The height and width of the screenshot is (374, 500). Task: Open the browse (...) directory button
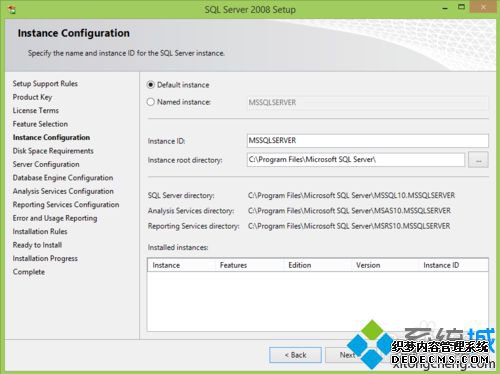(478, 160)
